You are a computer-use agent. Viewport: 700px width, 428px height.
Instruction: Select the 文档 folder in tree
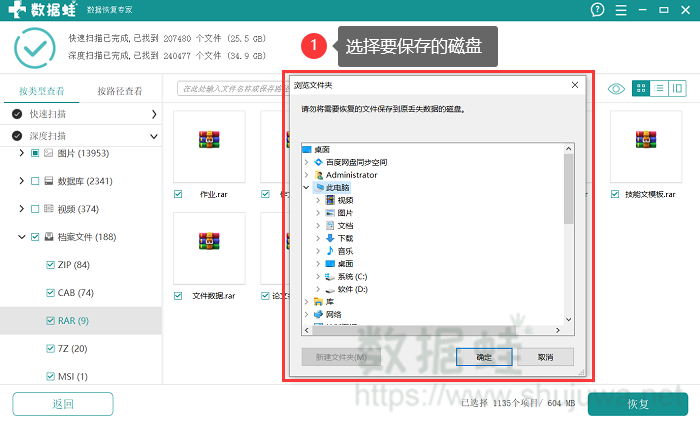(345, 225)
